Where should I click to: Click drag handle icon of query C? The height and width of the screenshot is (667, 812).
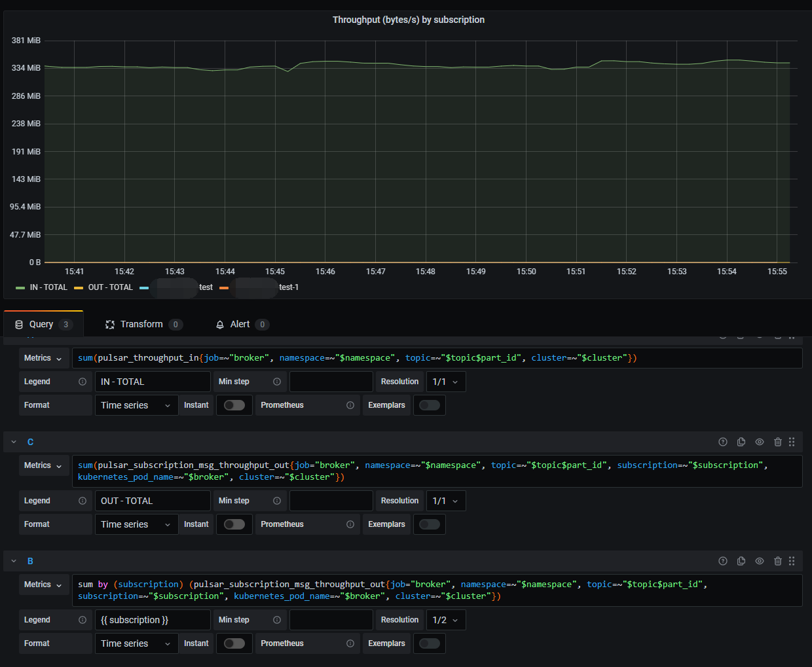point(792,442)
